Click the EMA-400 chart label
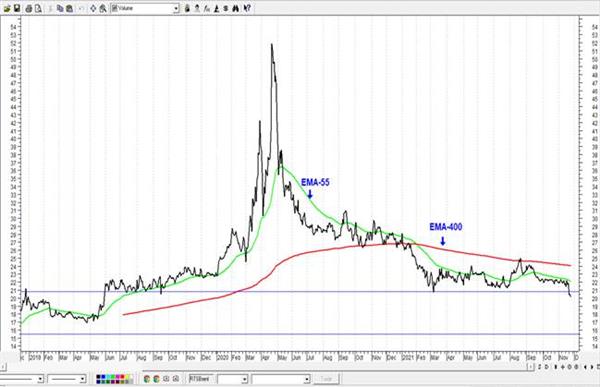This screenshot has width=600, height=387. 446,227
